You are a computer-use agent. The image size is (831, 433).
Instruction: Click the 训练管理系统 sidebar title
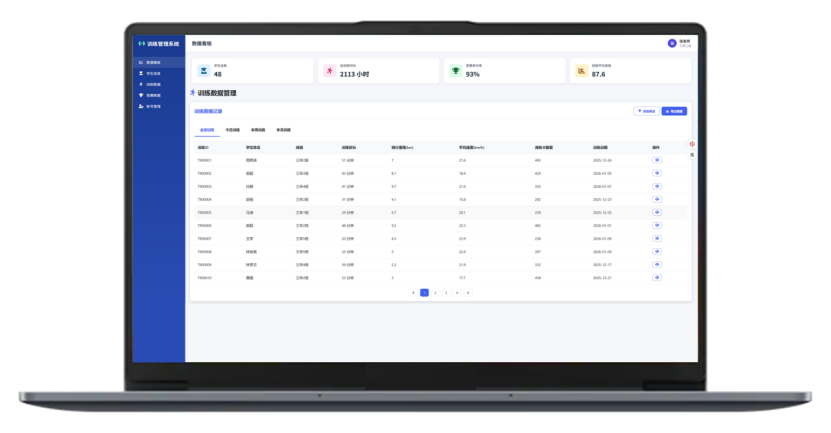[x=163, y=43]
